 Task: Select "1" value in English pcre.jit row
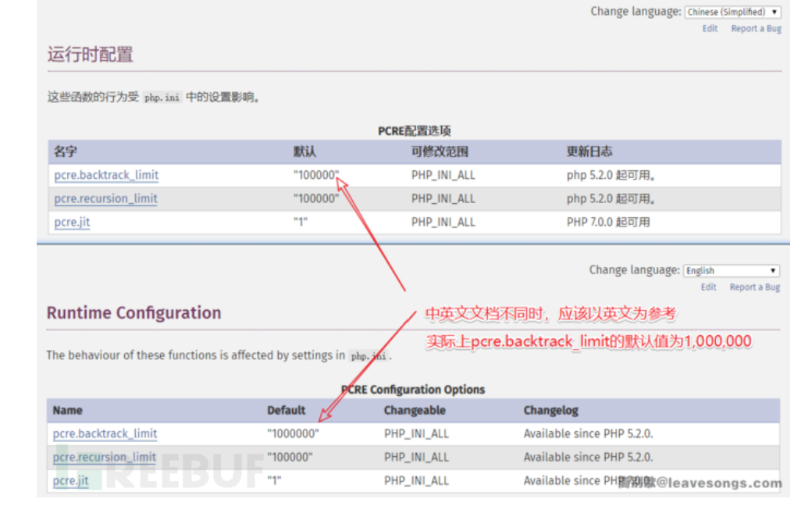274,481
